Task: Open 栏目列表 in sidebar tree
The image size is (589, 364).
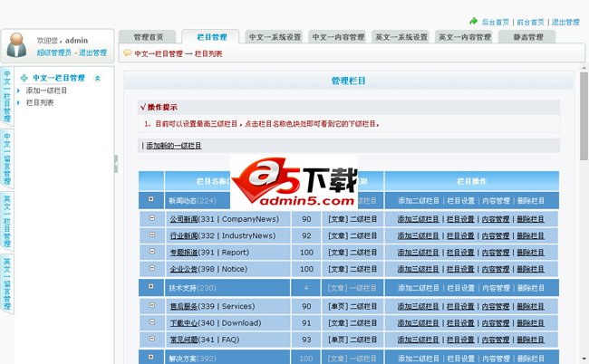Action: pos(40,102)
